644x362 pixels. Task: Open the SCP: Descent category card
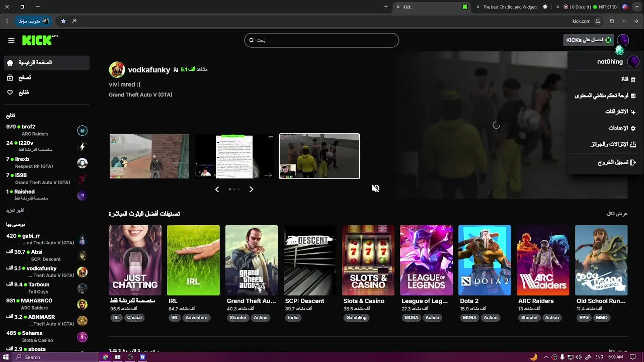tap(310, 260)
